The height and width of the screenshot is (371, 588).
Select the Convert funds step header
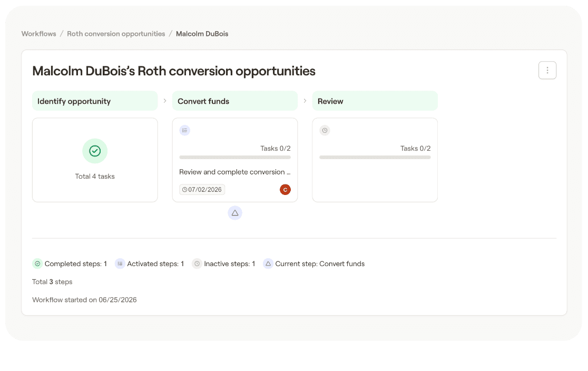coord(235,101)
